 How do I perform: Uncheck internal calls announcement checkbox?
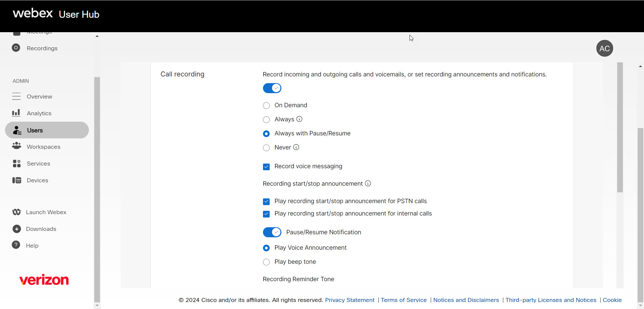coord(266,214)
